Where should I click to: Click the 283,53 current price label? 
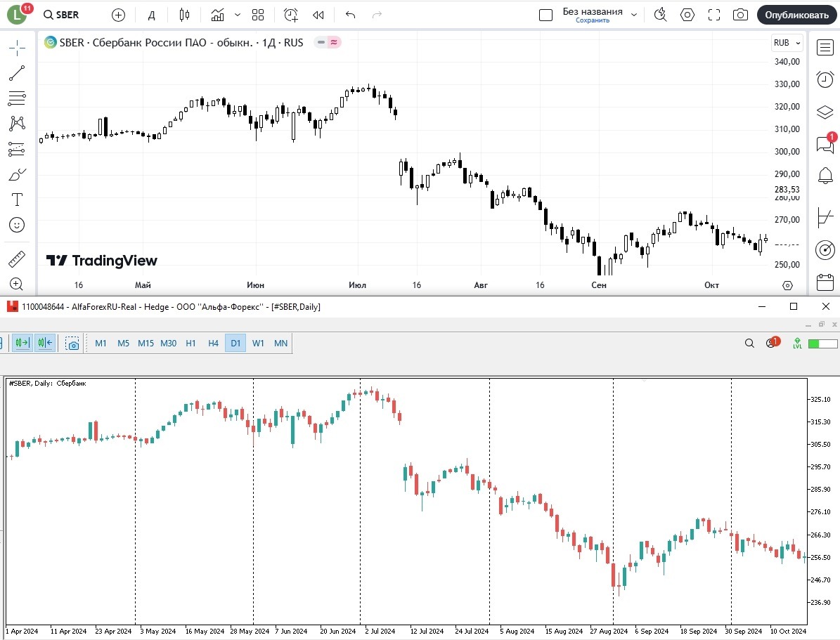click(787, 189)
